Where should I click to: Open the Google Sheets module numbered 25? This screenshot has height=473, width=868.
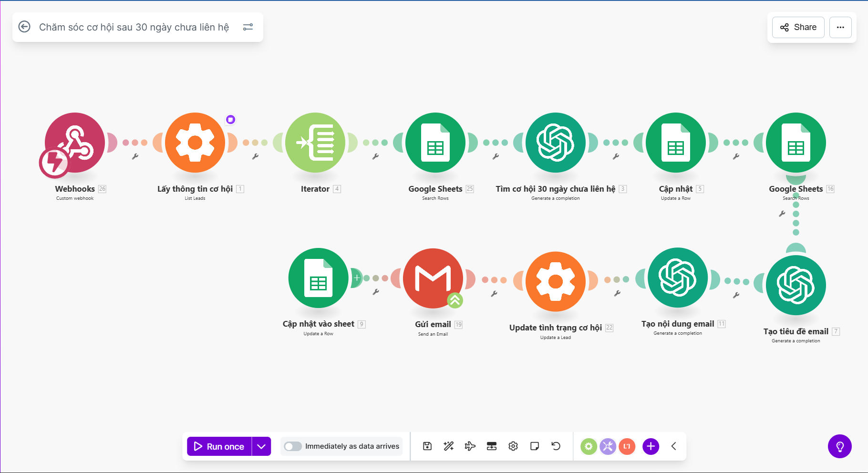pos(435,143)
